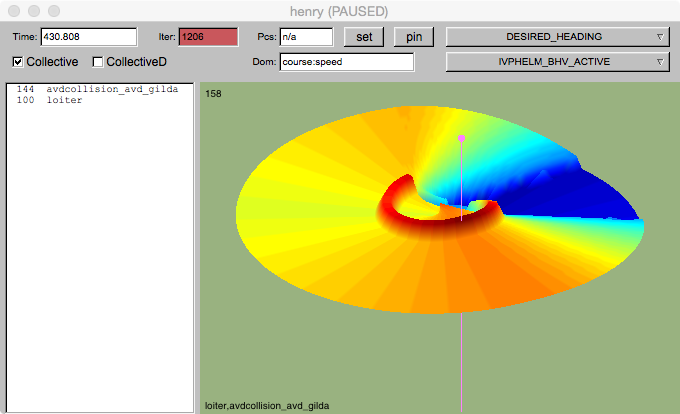This screenshot has width=680, height=414.
Task: Click the yellow minimize window button
Action: click(33, 10)
